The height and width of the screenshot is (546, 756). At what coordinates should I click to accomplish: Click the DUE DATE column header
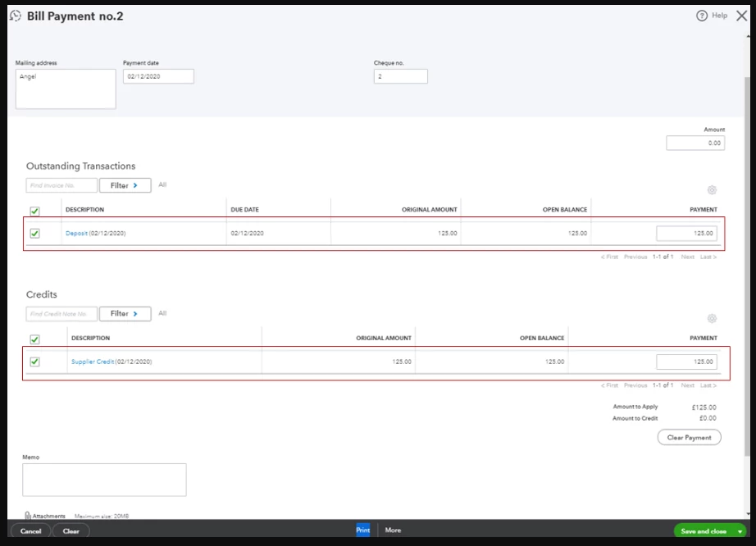click(x=244, y=210)
